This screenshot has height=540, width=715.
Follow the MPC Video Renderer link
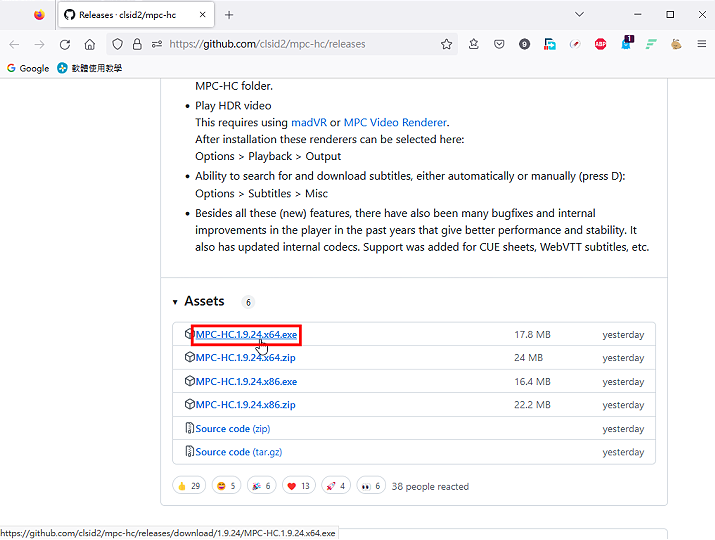(395, 123)
